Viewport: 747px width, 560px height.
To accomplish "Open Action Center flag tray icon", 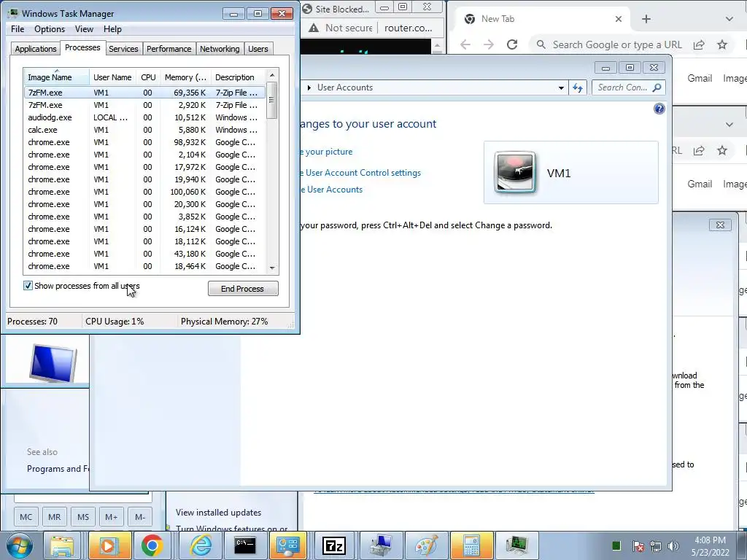I will [x=638, y=546].
